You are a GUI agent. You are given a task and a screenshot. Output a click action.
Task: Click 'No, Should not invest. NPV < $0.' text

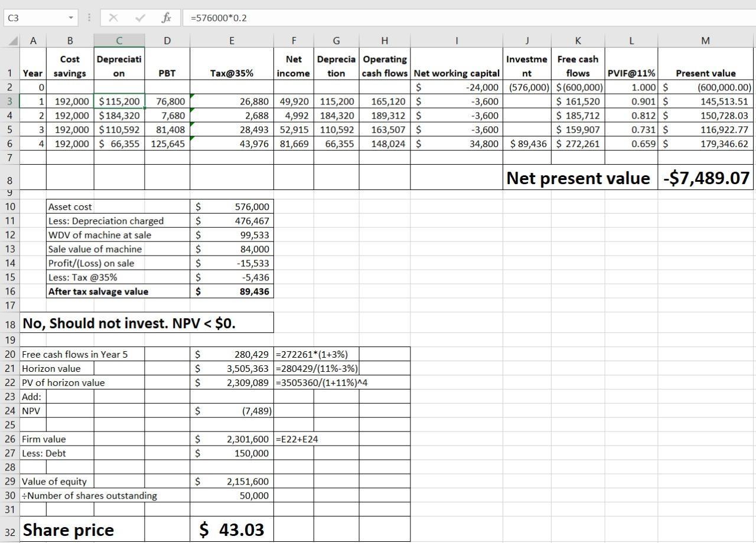(129, 323)
